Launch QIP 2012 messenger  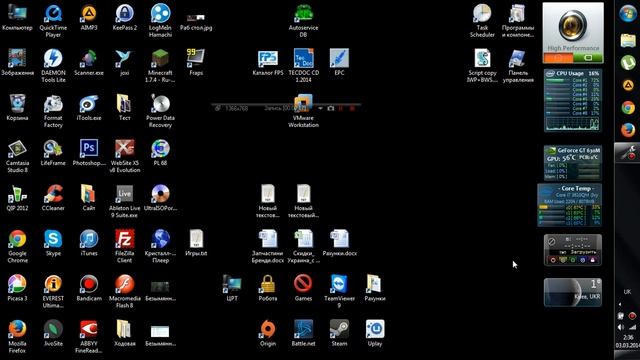point(17,198)
